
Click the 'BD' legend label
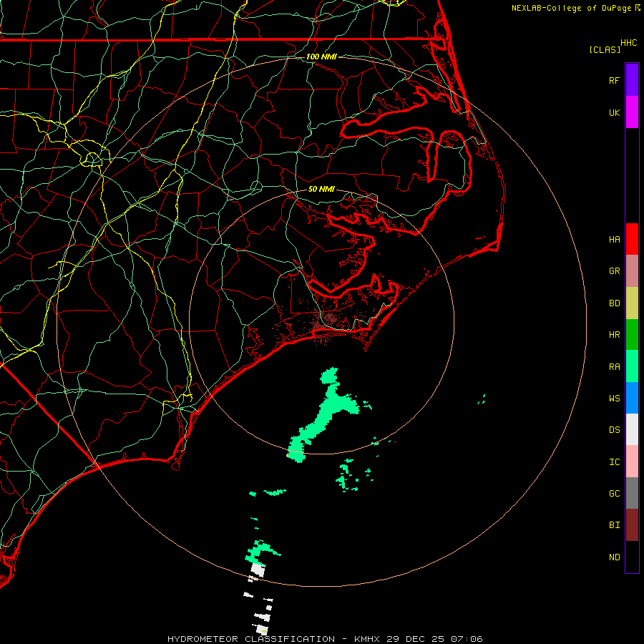point(615,303)
